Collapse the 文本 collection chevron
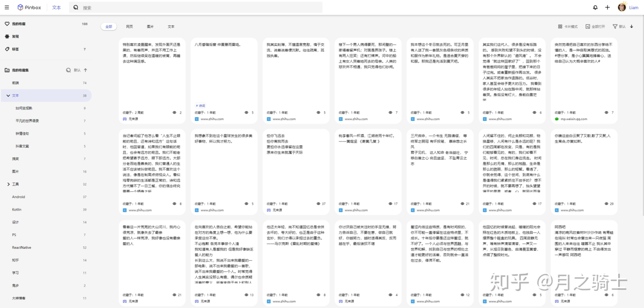Screen dimensions: 644x308 click(8, 95)
